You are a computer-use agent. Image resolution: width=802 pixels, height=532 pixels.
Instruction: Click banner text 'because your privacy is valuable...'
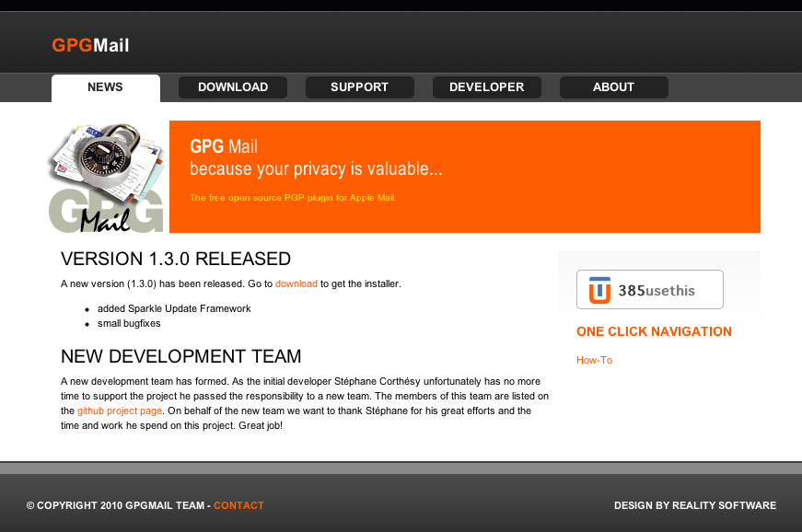tap(316, 168)
